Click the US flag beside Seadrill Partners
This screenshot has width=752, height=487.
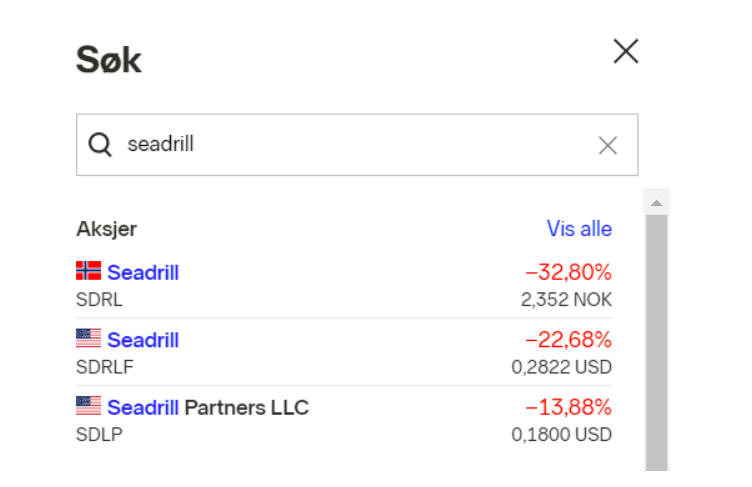[89, 406]
